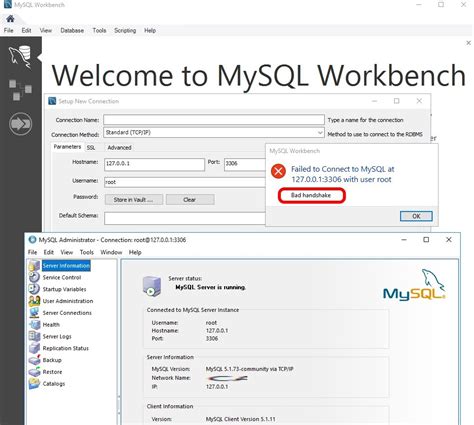Viewport: 474px width, 425px height.
Task: Click the Server Logs icon
Action: 34,336
